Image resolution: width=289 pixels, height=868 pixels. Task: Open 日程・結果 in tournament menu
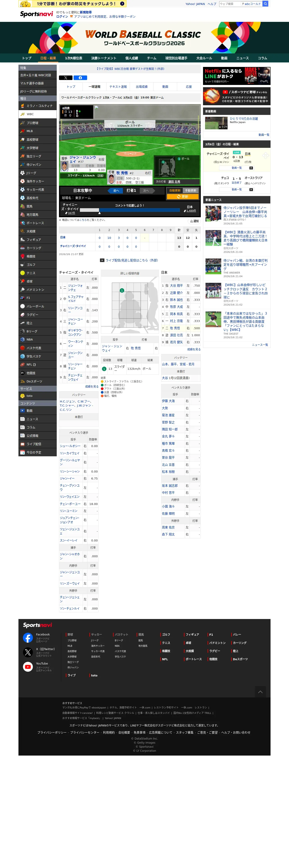coord(48,58)
